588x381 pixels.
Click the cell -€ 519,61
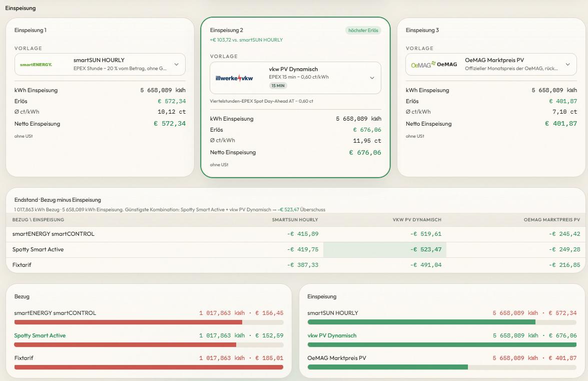[x=426, y=234]
